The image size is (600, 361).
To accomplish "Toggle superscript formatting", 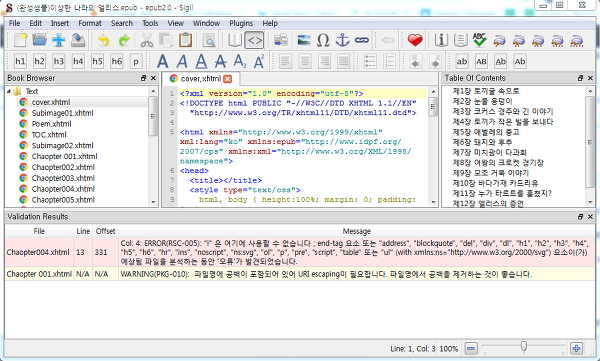I will pos(259,61).
